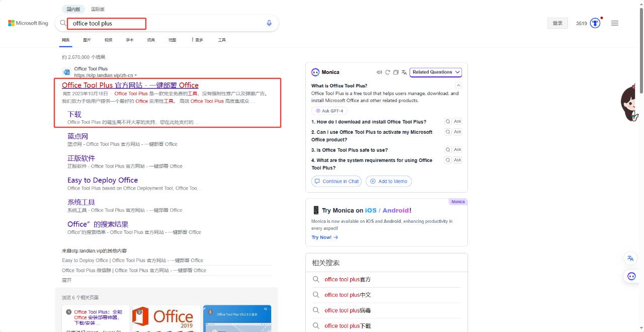Click the Monica logo icon
The image size is (644, 332).
[x=315, y=72]
